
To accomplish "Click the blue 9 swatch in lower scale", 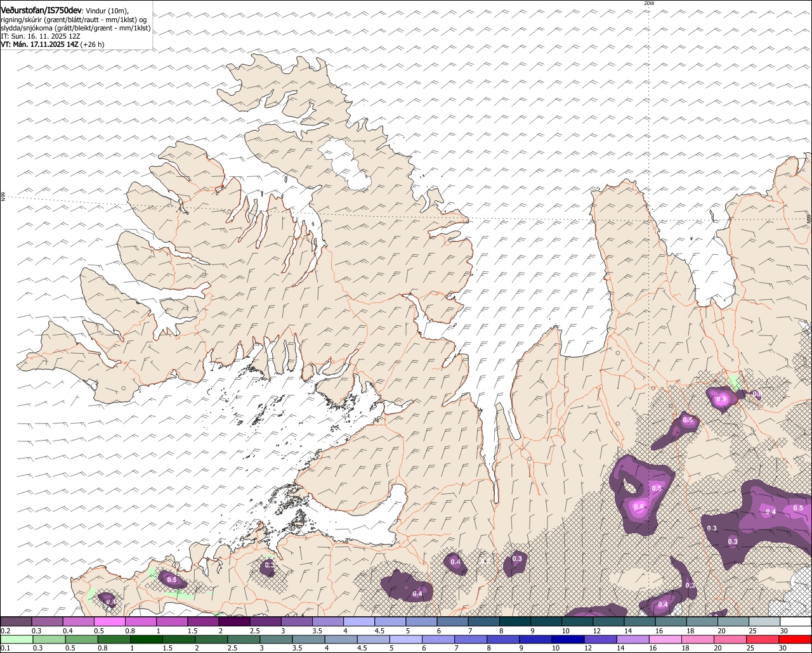I will tap(536, 639).
